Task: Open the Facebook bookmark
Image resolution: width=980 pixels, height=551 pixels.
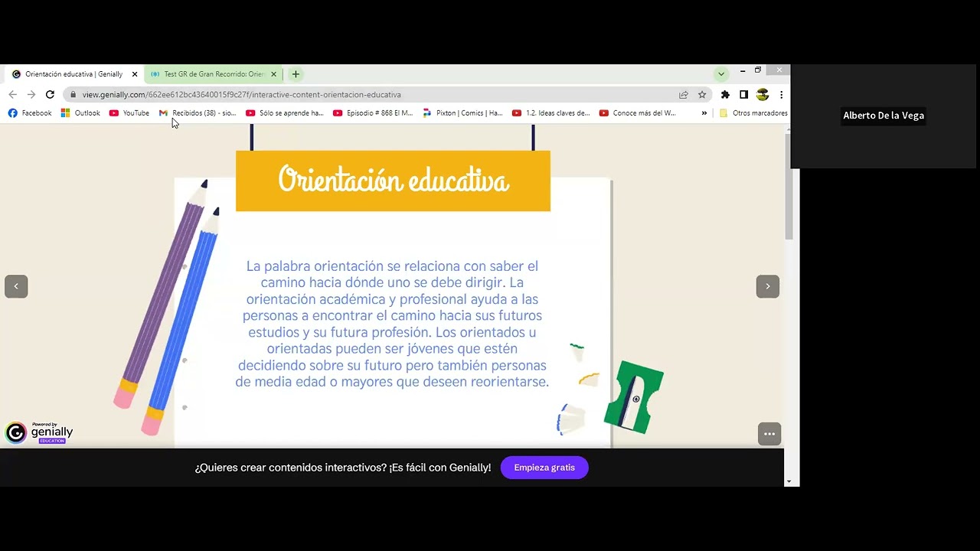Action: point(30,113)
